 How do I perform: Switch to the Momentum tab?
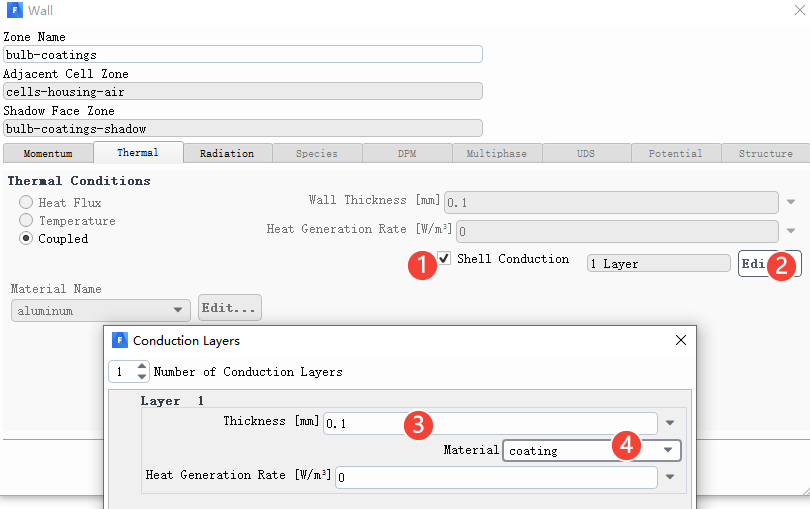(48, 153)
